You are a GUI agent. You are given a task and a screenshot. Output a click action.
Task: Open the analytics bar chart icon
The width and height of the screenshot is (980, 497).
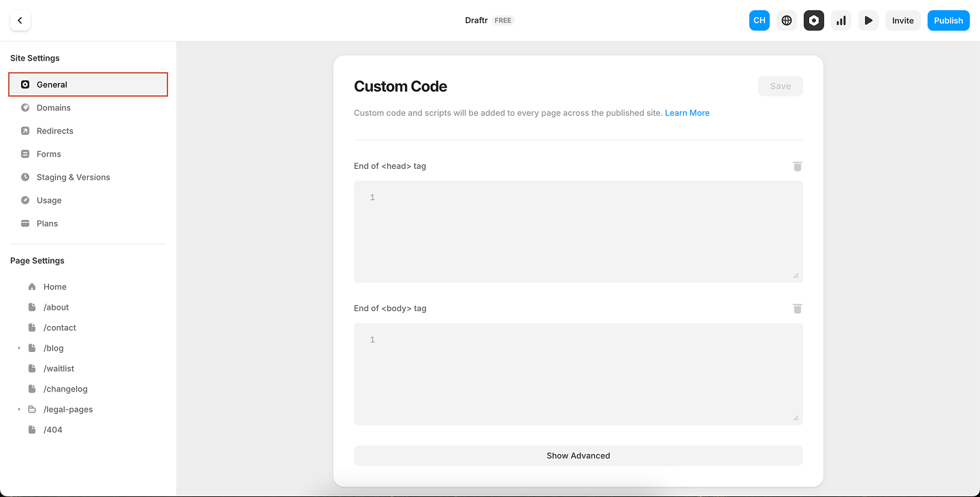point(841,20)
